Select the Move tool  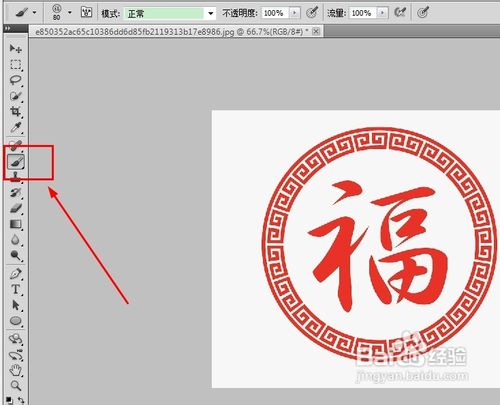click(x=15, y=49)
